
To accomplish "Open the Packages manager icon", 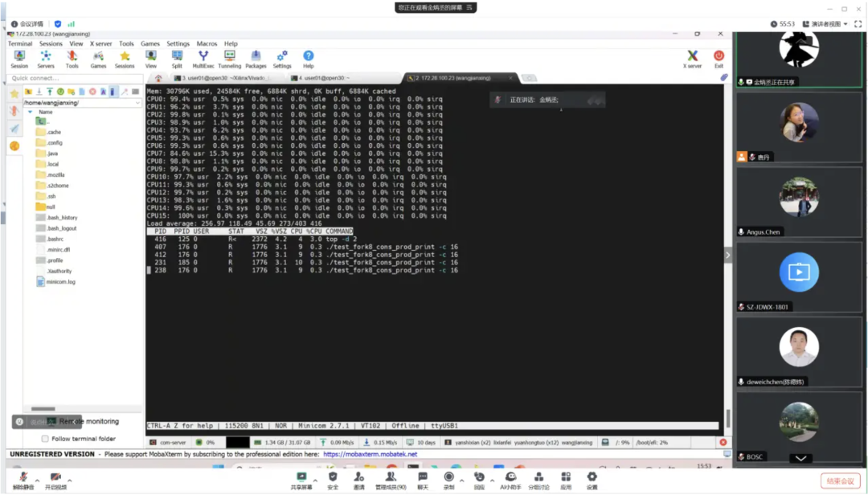I will (256, 59).
